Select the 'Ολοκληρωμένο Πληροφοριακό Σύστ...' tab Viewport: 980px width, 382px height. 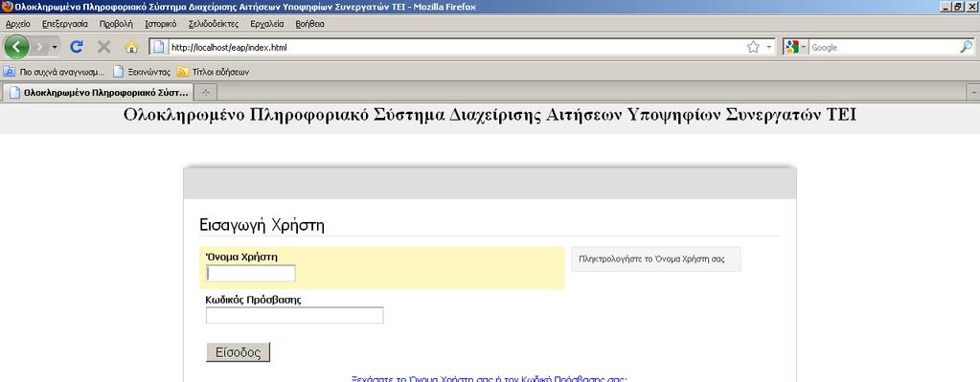point(98,92)
